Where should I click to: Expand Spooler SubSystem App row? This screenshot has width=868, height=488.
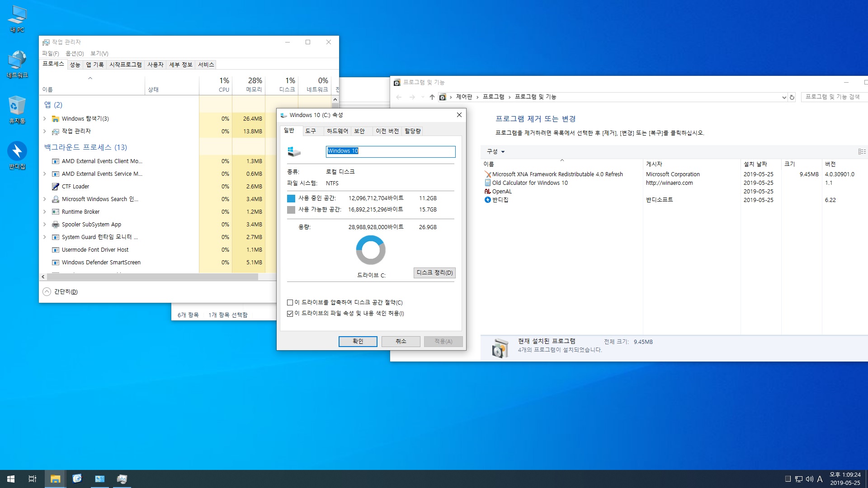pyautogui.click(x=45, y=225)
